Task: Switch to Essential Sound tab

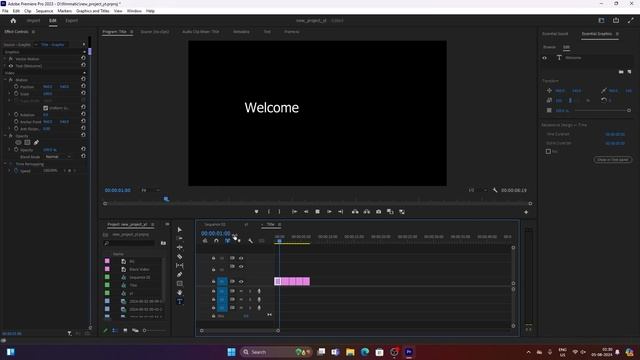Action: tap(555, 34)
